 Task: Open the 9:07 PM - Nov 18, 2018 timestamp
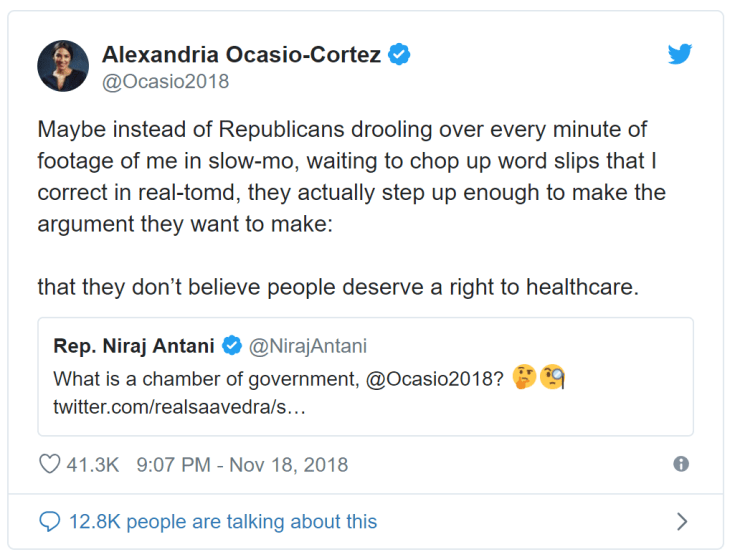(x=242, y=464)
